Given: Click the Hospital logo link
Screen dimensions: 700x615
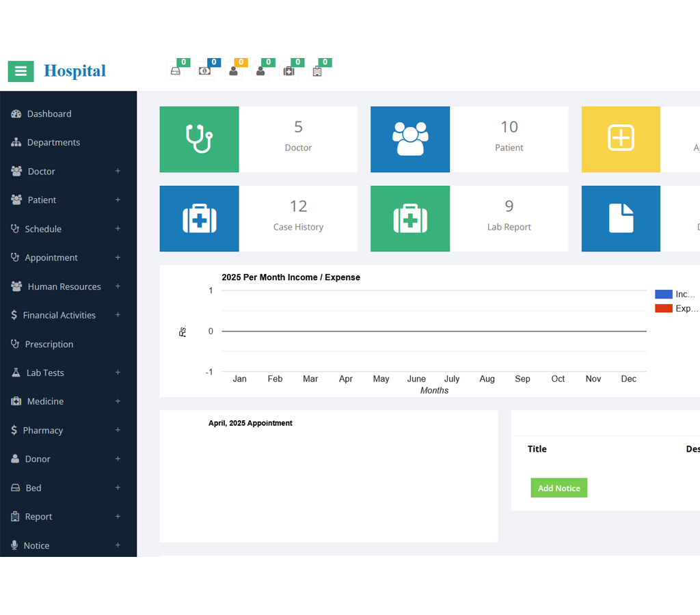Looking at the screenshot, I should (x=75, y=71).
